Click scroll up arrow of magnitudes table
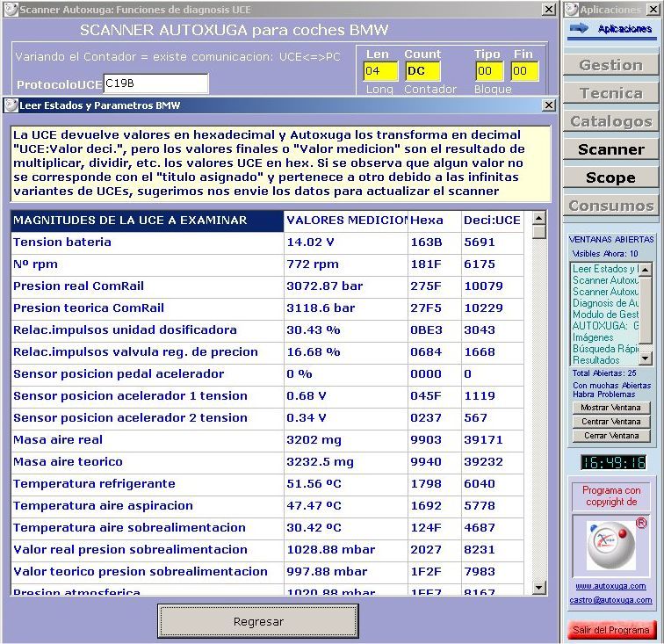Screen dimensions: 664x644 click(x=538, y=219)
